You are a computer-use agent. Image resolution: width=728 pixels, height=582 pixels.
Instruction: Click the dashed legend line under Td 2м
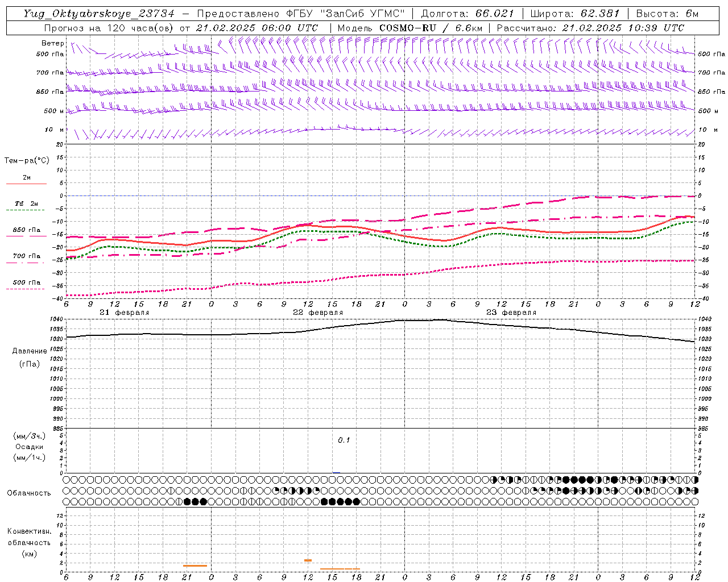[26, 210]
